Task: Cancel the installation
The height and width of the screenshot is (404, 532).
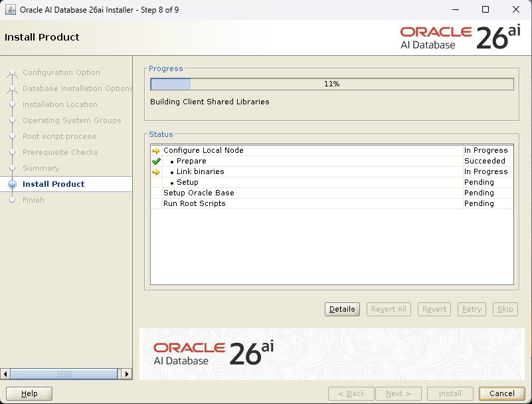Action: click(x=502, y=393)
